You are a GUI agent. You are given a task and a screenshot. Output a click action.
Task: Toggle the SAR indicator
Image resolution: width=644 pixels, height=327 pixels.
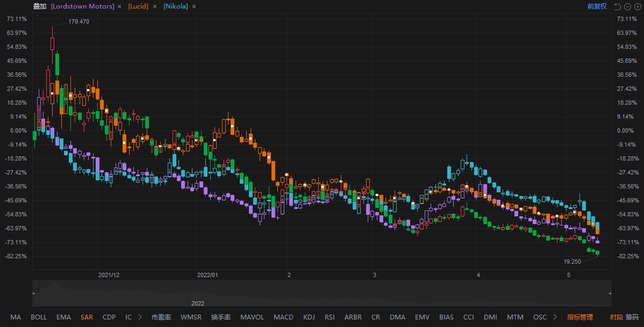click(87, 317)
